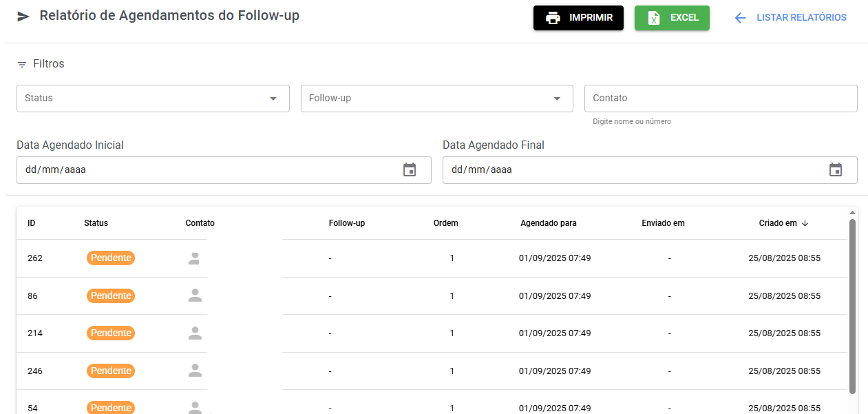Sort by the ID column header
Image resolution: width=868 pixels, height=414 pixels.
[x=32, y=223]
